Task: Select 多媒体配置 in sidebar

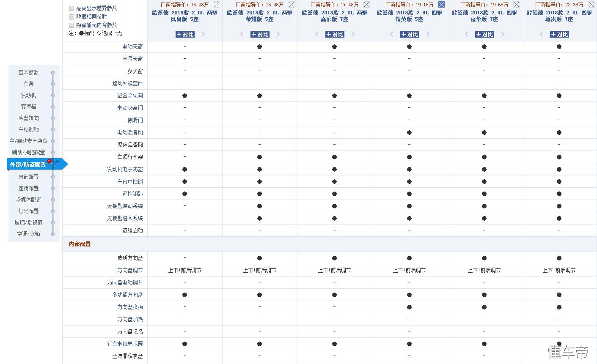Action: 28,200
